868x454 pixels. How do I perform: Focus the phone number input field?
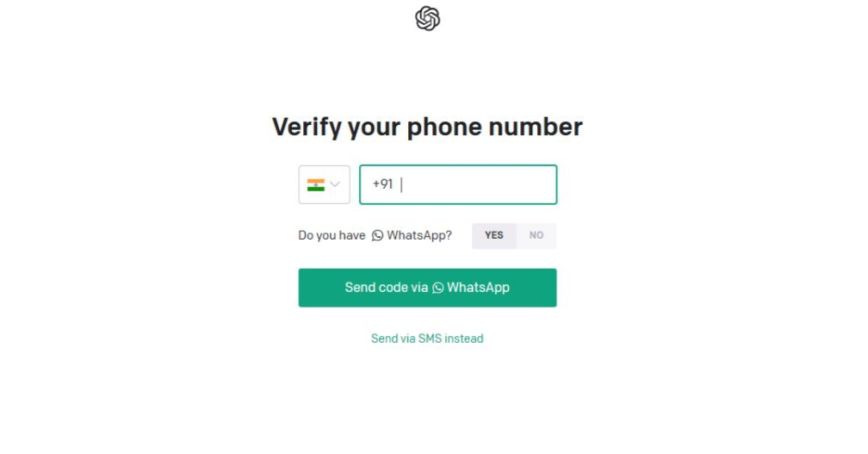coord(458,184)
